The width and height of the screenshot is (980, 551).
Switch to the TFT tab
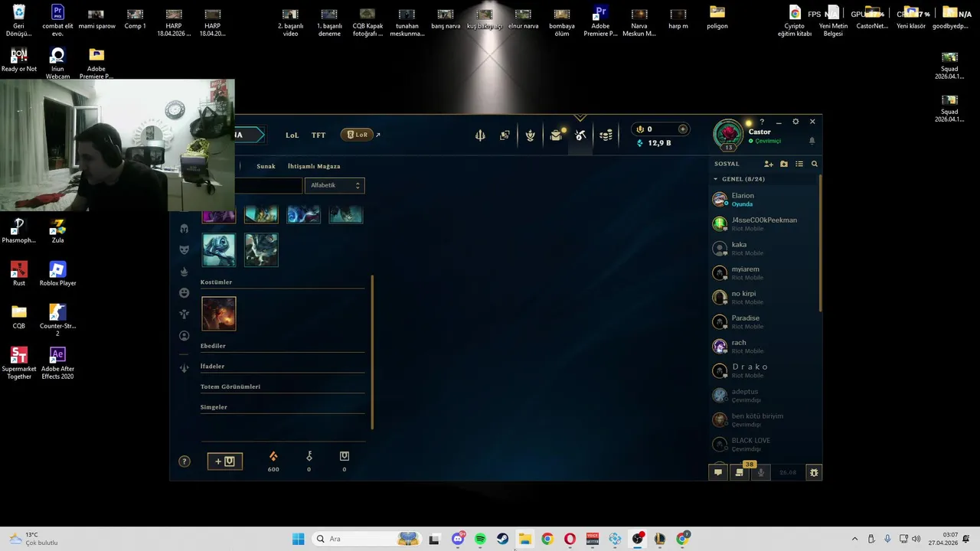318,135
